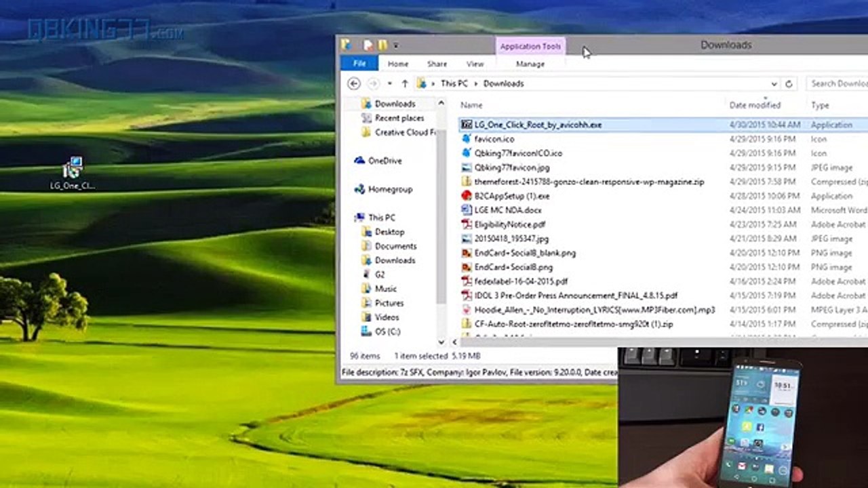The width and height of the screenshot is (868, 488).
Task: Select Downloads at top of navigation pane
Action: [x=388, y=104]
